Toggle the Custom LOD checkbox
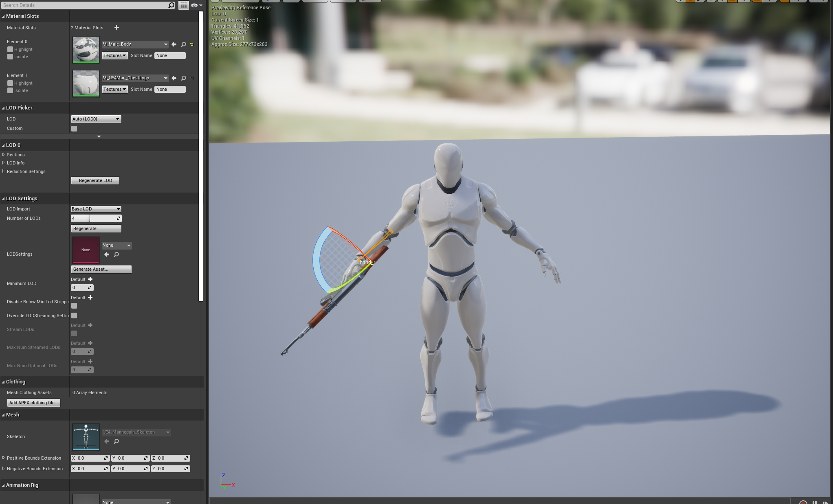This screenshot has height=504, width=833. point(74,129)
